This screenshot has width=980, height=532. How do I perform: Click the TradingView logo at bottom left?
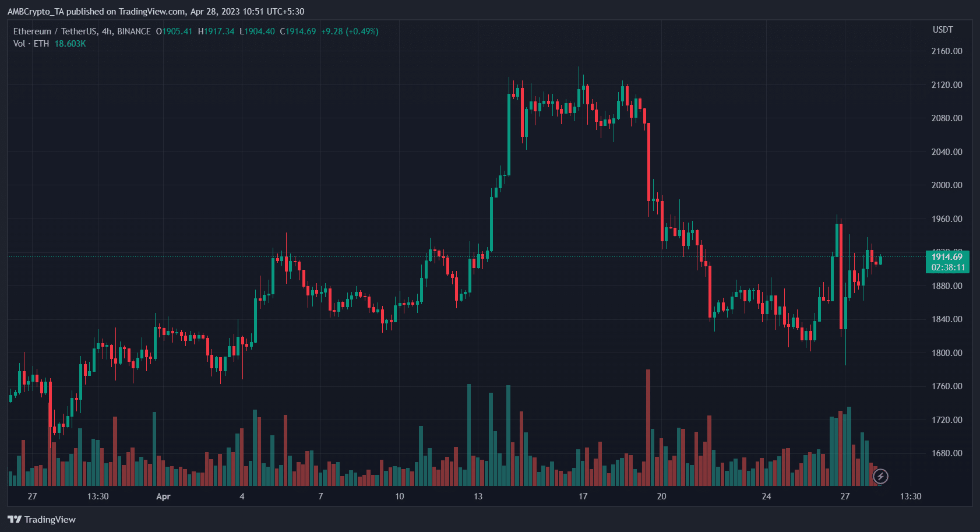coord(42,519)
